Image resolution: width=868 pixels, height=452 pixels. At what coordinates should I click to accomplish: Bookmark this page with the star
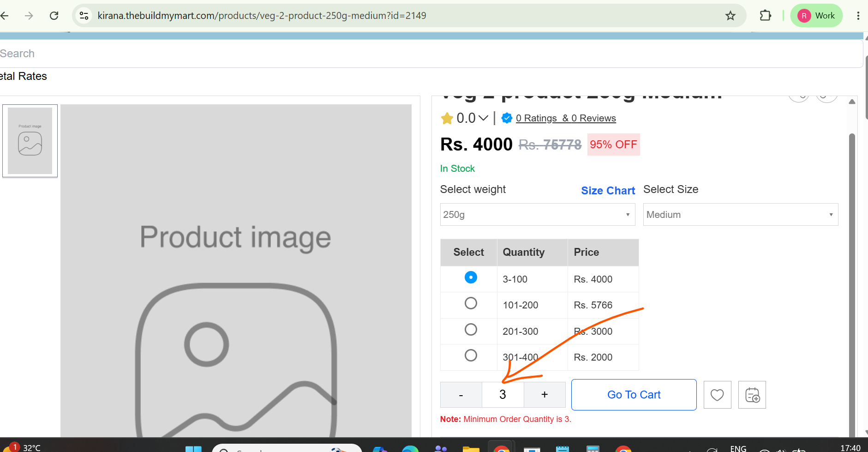pyautogui.click(x=730, y=16)
